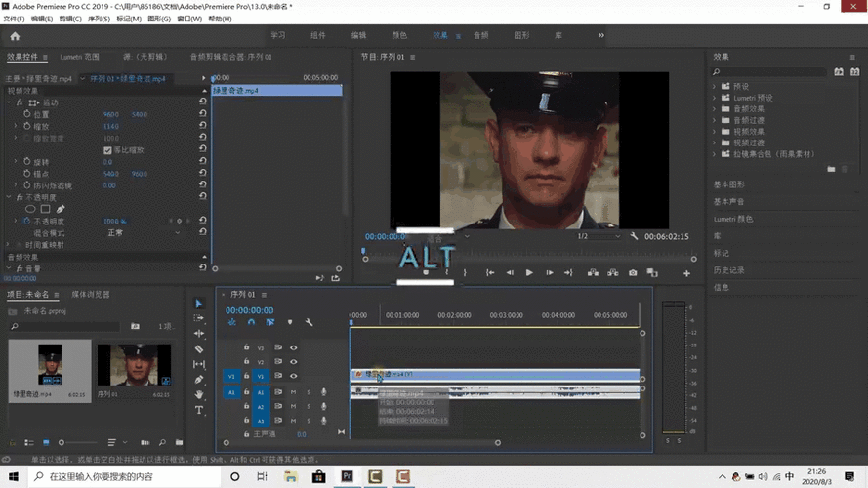868x488 pixels.
Task: Step back one frame in Program monitor
Action: coord(510,272)
